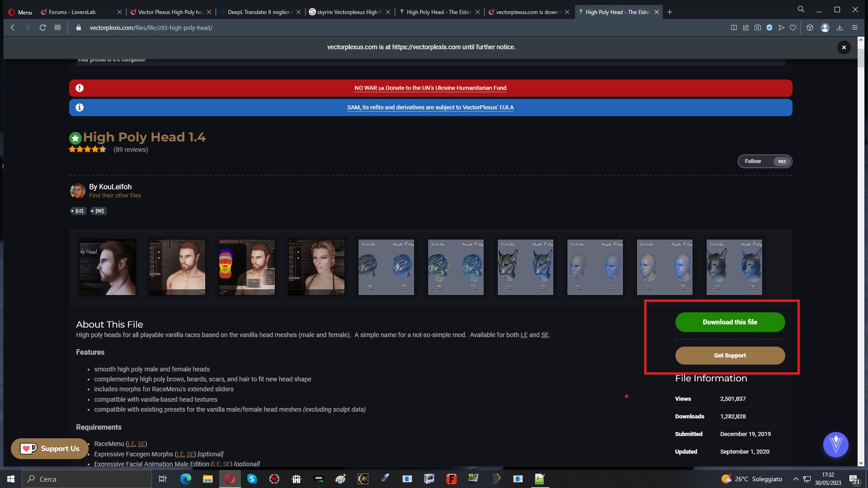Add page to bookmarks with heart icon

pyautogui.click(x=793, y=28)
